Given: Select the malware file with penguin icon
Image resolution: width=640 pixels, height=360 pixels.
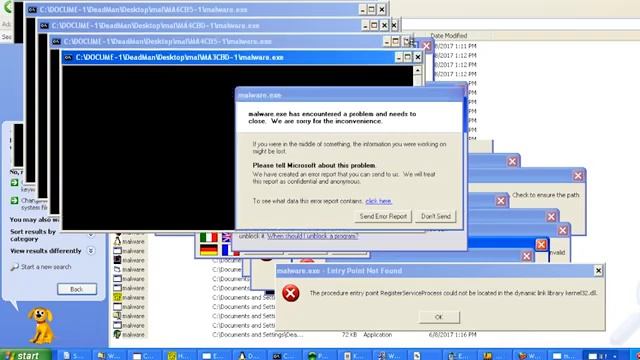Looking at the screenshot, I should [129, 241].
